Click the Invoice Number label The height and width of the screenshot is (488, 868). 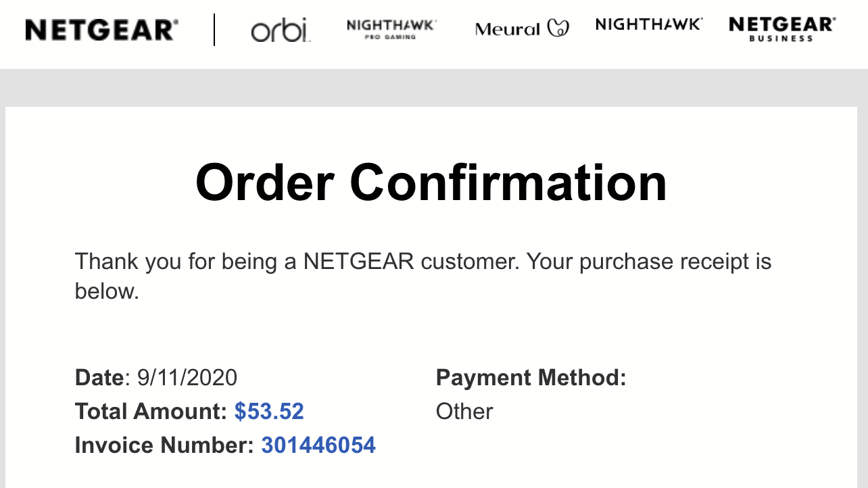(164, 445)
